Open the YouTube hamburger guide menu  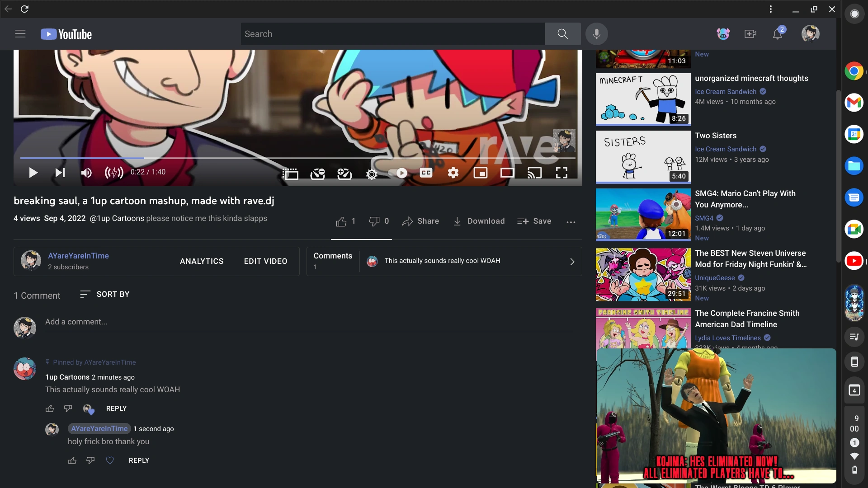[x=20, y=34]
